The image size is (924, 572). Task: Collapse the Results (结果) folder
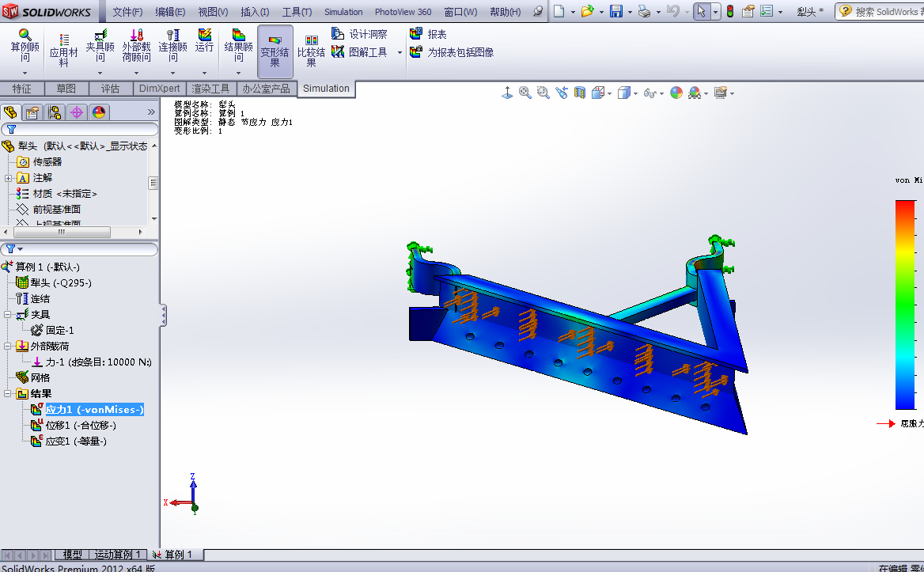9,394
